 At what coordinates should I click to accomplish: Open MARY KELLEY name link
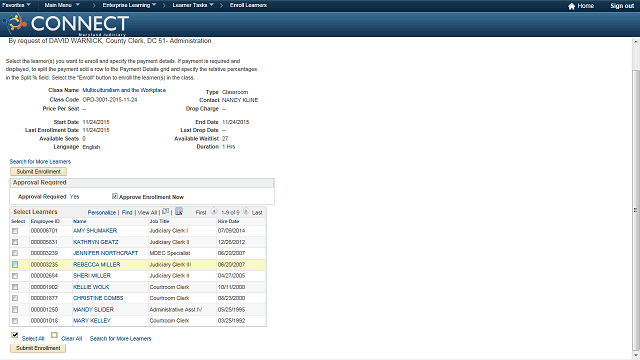pyautogui.click(x=92, y=321)
